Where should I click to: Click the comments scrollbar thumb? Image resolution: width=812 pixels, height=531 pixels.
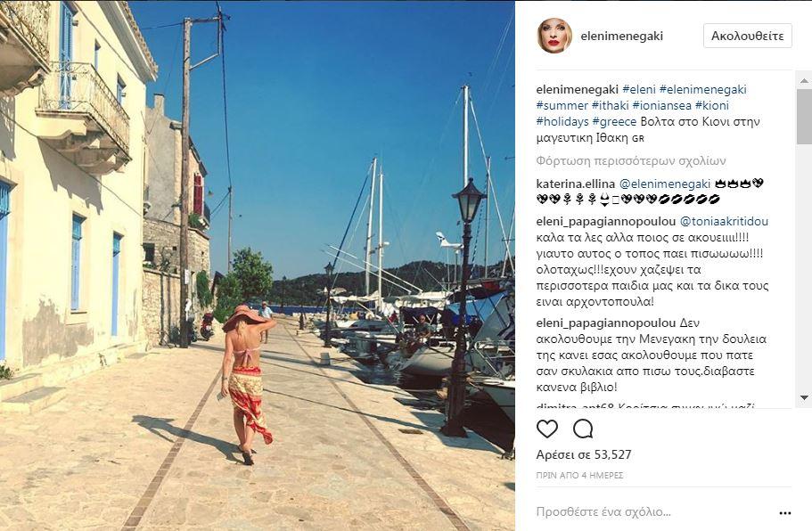point(804,116)
